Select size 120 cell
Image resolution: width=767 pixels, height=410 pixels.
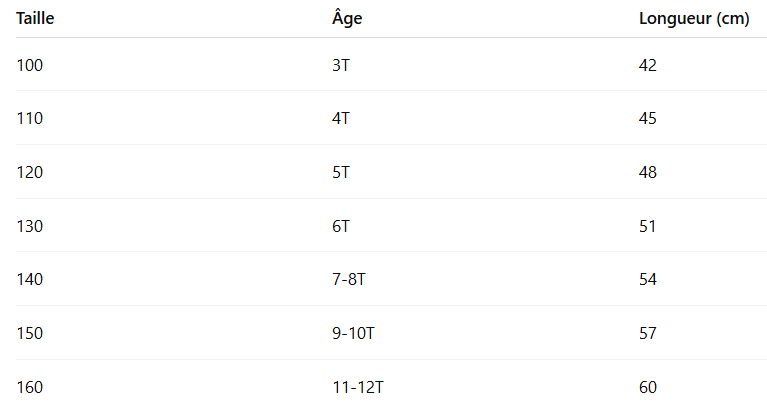30,172
